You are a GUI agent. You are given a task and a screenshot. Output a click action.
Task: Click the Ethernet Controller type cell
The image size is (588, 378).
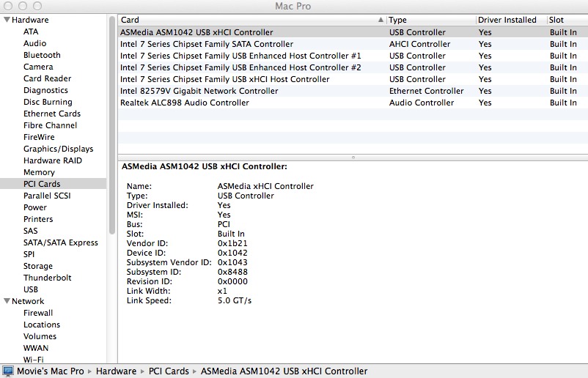(x=427, y=91)
